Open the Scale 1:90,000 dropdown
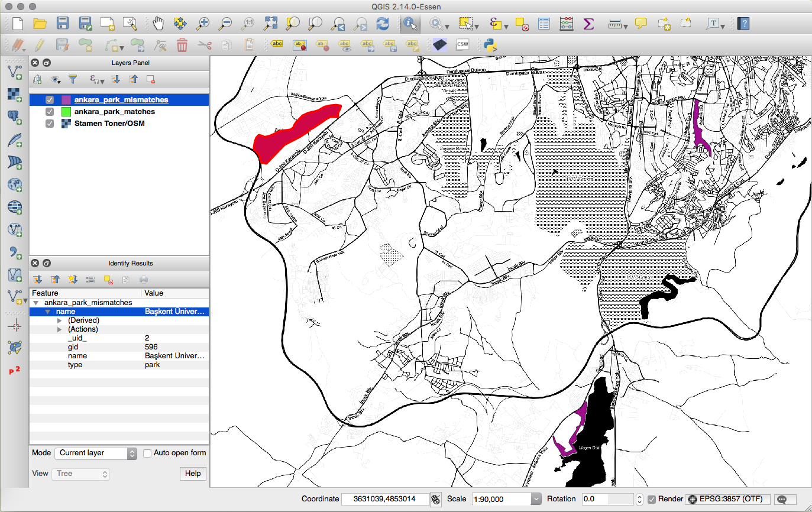Viewport: 812px width, 512px height. 536,499
